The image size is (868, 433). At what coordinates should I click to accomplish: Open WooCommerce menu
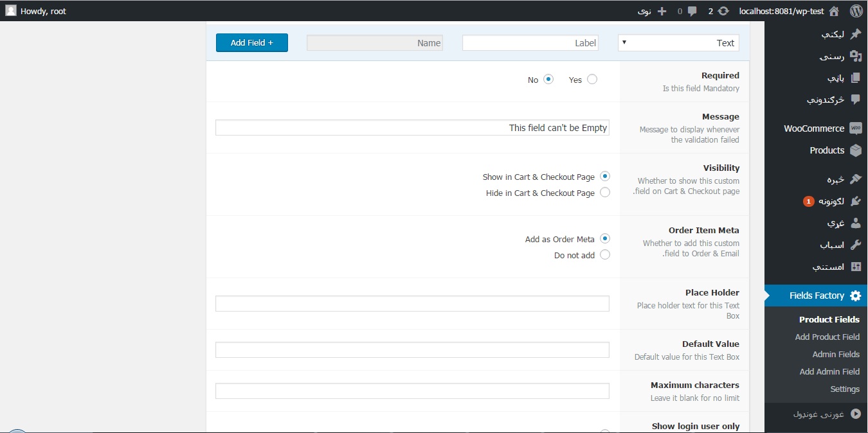[816, 128]
